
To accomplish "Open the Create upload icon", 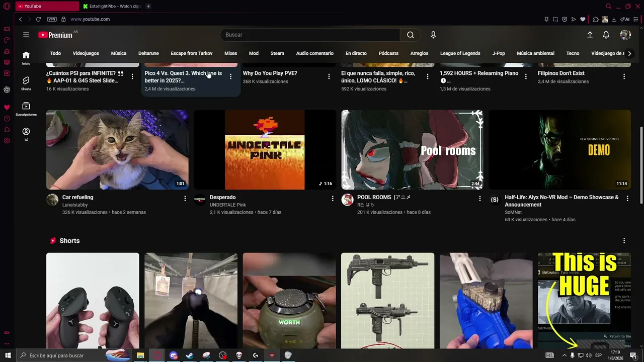I will point(590,35).
